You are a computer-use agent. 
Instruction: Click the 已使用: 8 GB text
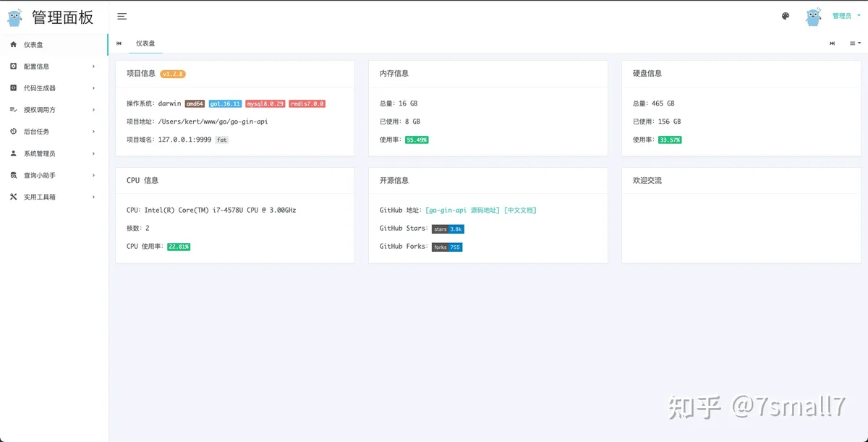tap(400, 122)
